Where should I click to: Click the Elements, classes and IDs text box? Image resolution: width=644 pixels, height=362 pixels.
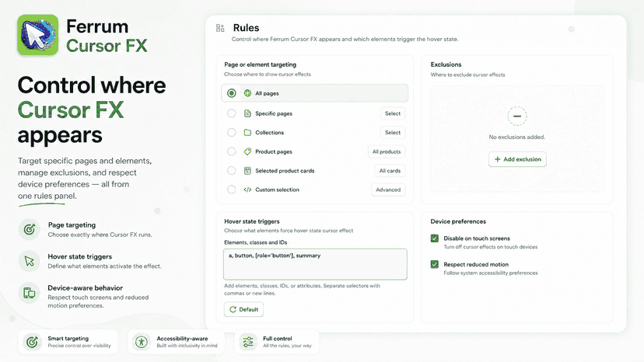316,264
